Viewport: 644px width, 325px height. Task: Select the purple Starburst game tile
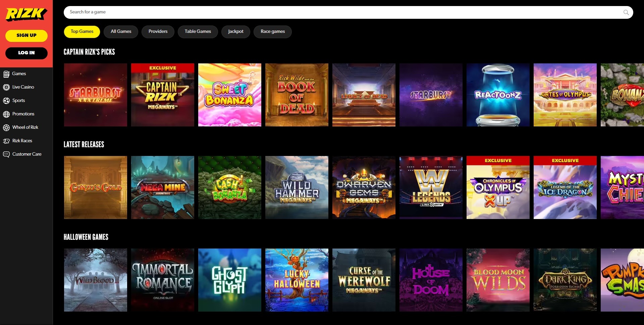[431, 95]
